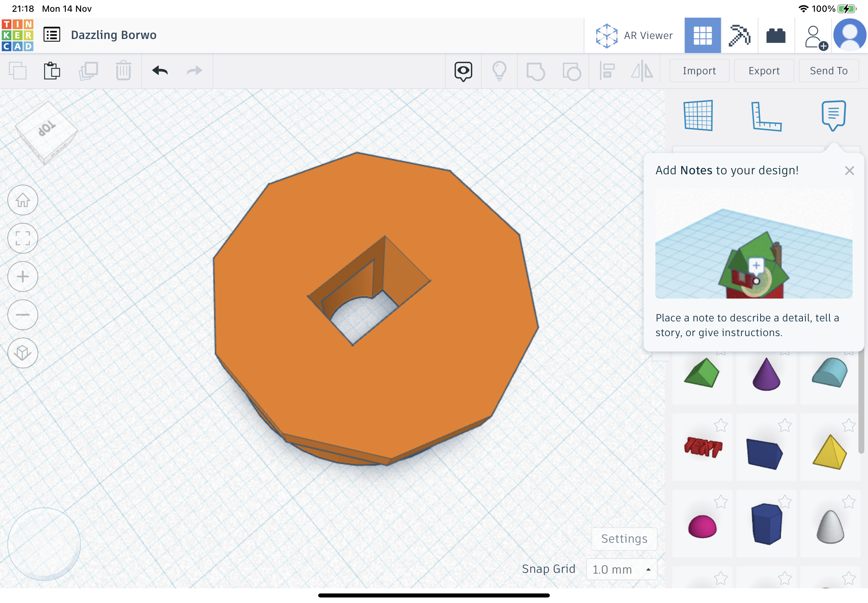Open the Blocks pickaxe editor
Viewport: 868px width, 603px height.
739,35
